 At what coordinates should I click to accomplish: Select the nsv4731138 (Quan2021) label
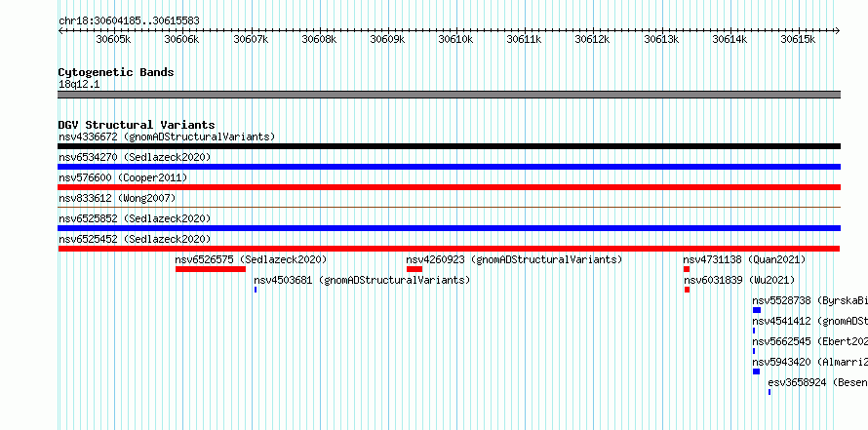(744, 259)
